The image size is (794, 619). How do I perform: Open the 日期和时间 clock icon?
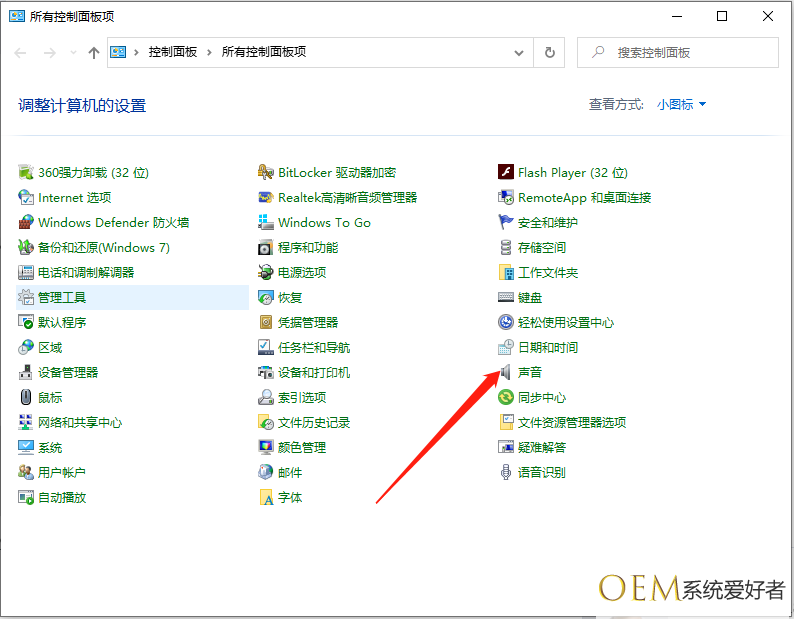506,347
